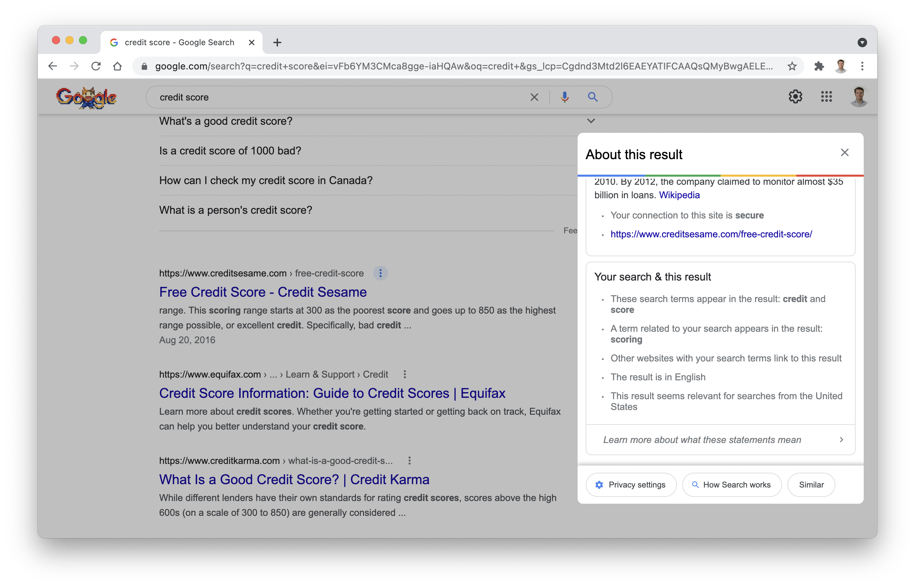Click the Privacy settings button

[631, 485]
